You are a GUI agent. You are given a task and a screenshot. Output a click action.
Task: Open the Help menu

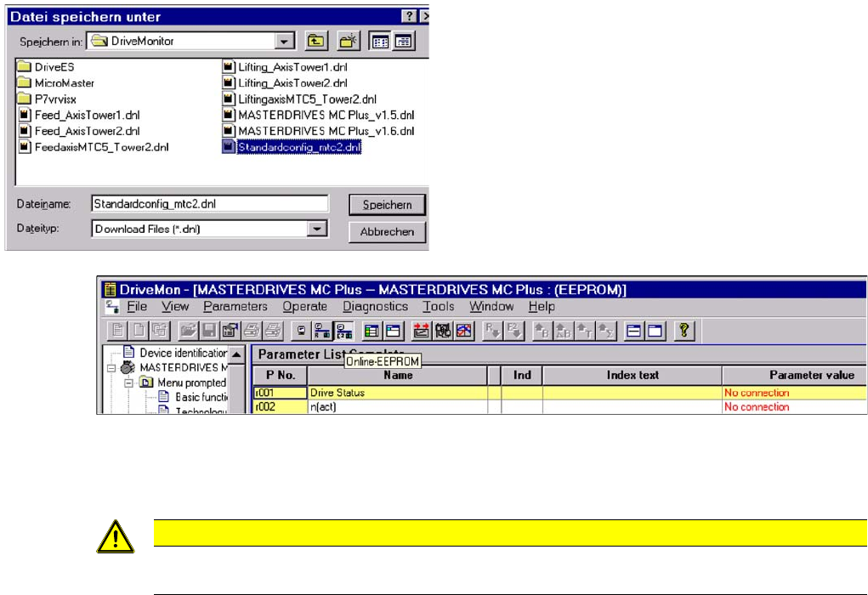pyautogui.click(x=542, y=306)
